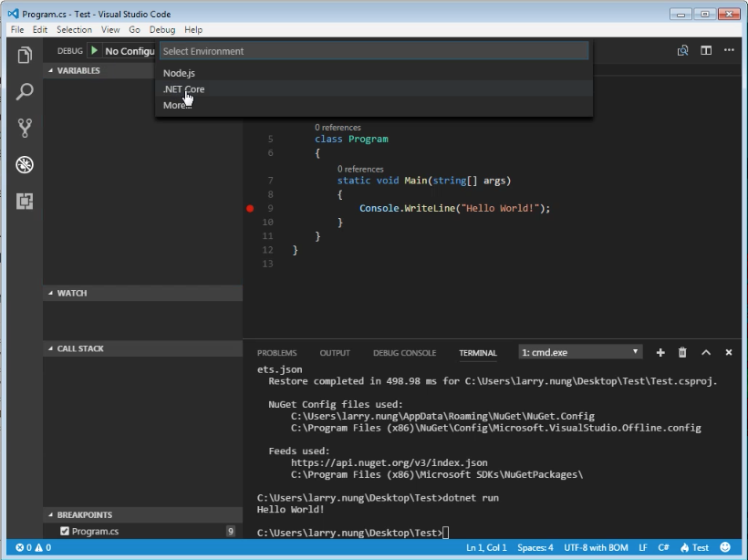This screenshot has width=748, height=560.
Task: Toggle the Program.cs breakpoint checkbox
Action: click(65, 531)
